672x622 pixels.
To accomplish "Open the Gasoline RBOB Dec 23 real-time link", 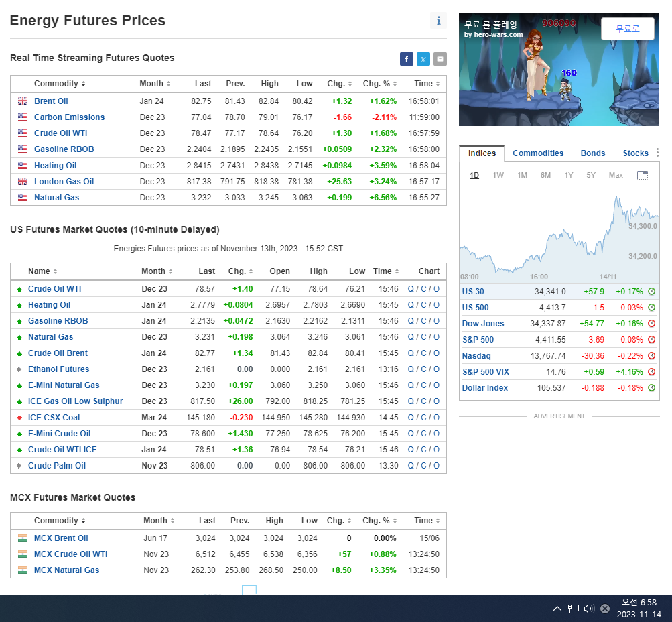I will point(64,149).
